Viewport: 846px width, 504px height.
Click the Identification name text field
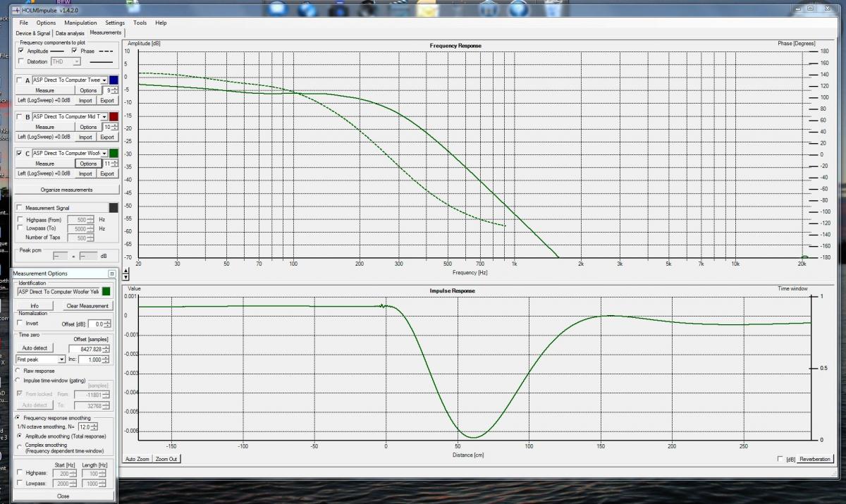pyautogui.click(x=59, y=291)
